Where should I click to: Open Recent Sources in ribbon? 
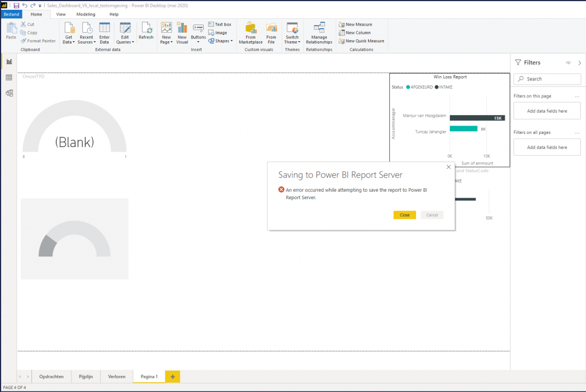(x=86, y=33)
